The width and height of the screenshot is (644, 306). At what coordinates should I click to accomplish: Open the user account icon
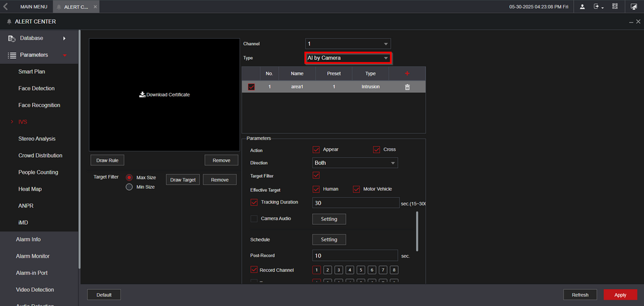point(583,6)
